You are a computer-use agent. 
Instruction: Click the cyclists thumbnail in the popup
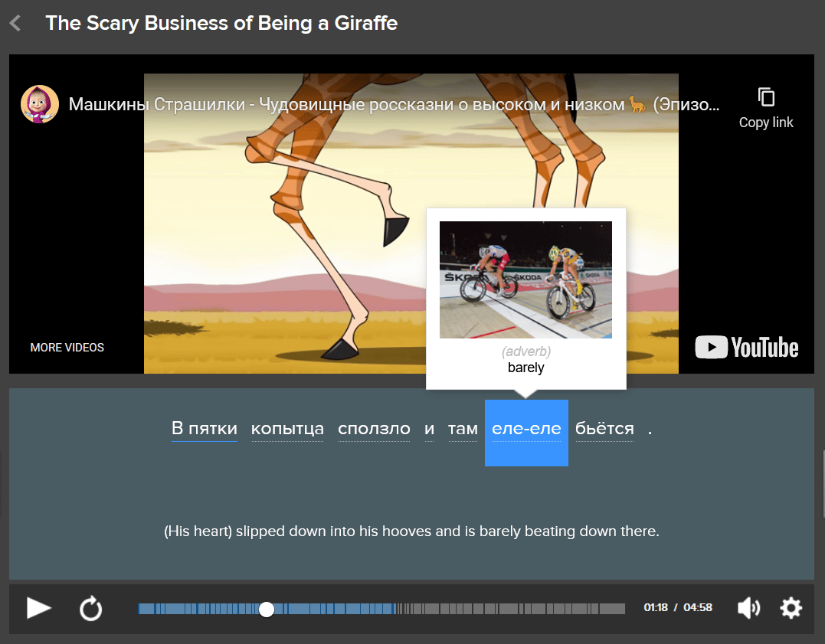point(525,280)
